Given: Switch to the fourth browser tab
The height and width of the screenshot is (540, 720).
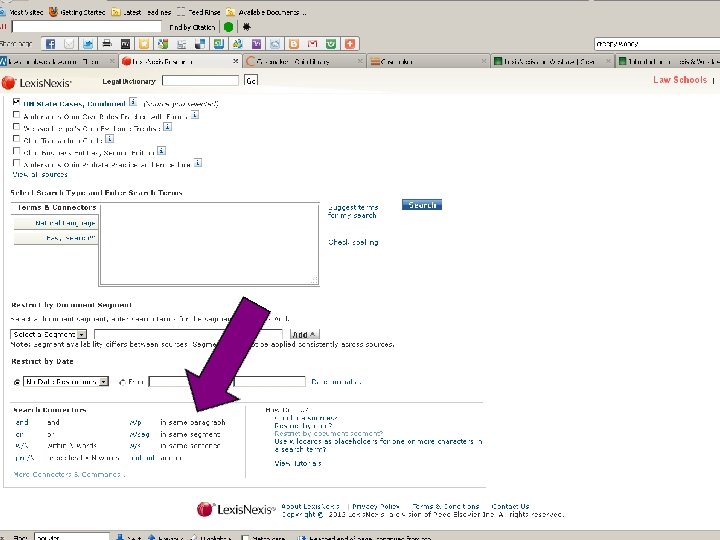Looking at the screenshot, I should coord(428,61).
